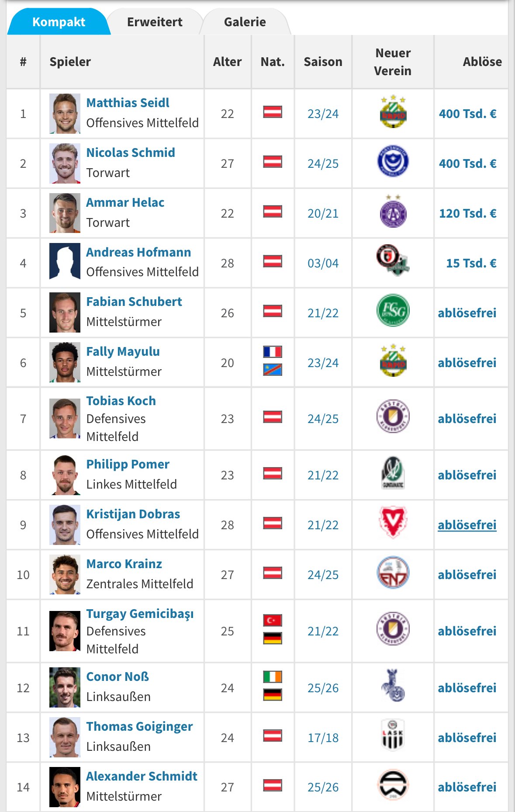Select the Kompakt tab

coord(59,22)
